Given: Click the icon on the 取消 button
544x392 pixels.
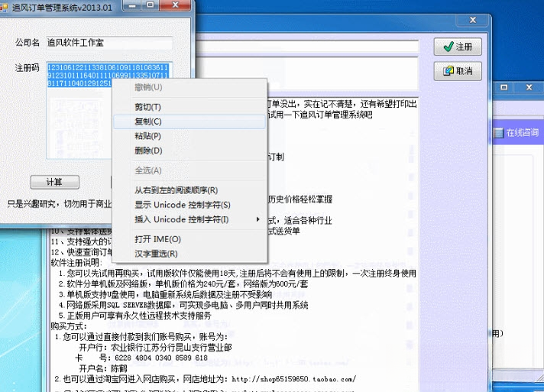Looking at the screenshot, I should coord(448,71).
